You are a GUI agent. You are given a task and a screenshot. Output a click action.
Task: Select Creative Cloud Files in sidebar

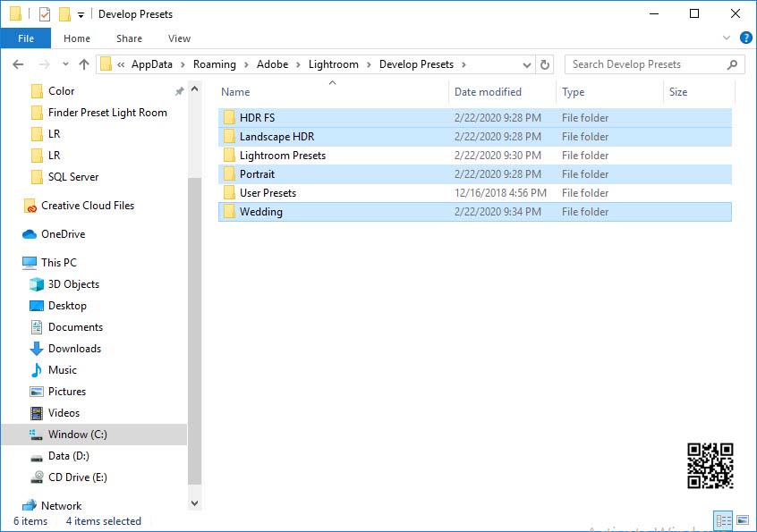pyautogui.click(x=88, y=206)
